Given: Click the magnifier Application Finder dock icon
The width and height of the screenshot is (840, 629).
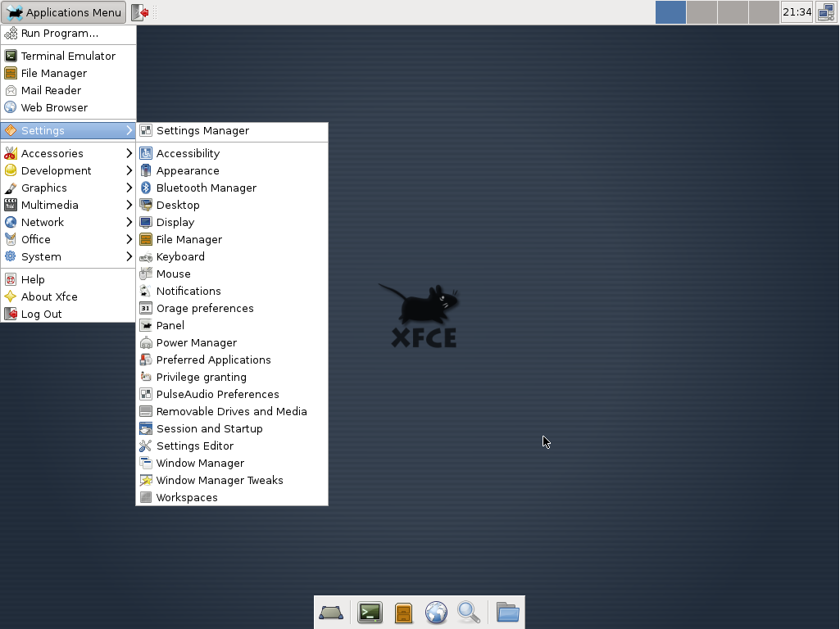Looking at the screenshot, I should 469,613.
